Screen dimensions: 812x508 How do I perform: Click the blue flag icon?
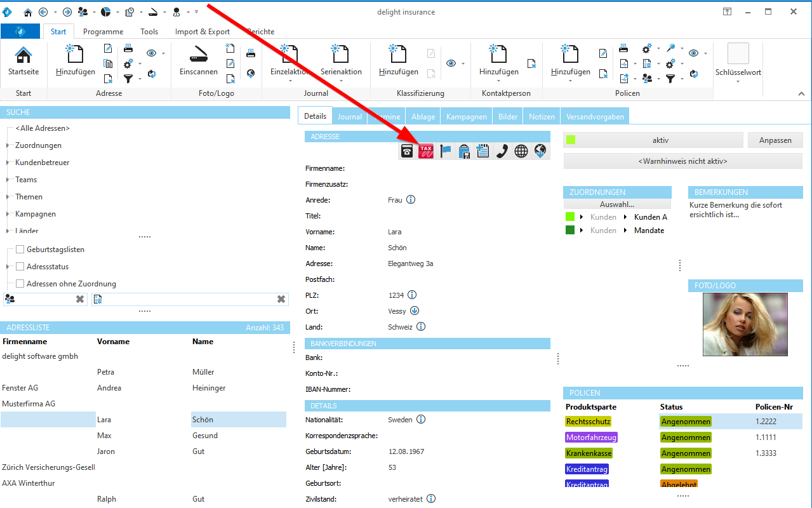tap(445, 151)
